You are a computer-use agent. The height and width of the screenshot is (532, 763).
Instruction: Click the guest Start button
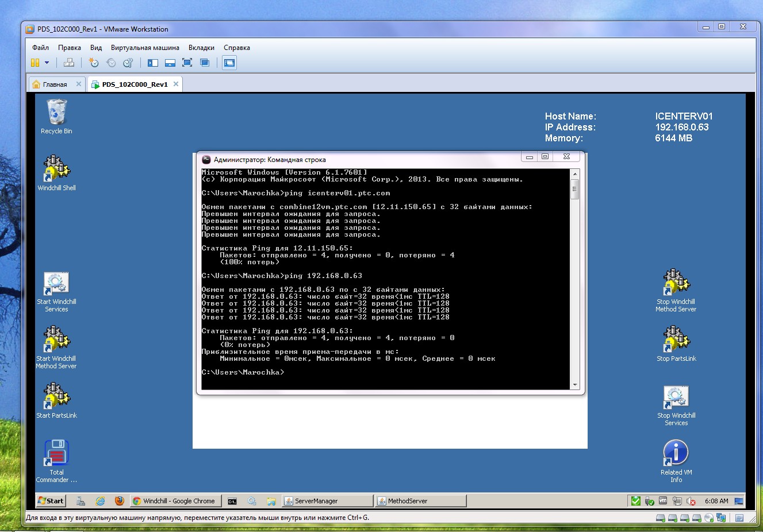pos(51,501)
